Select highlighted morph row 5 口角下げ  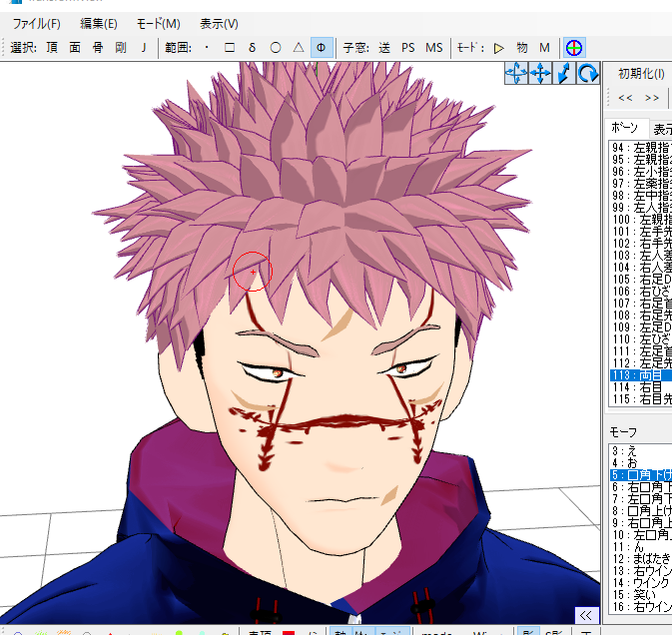641,475
